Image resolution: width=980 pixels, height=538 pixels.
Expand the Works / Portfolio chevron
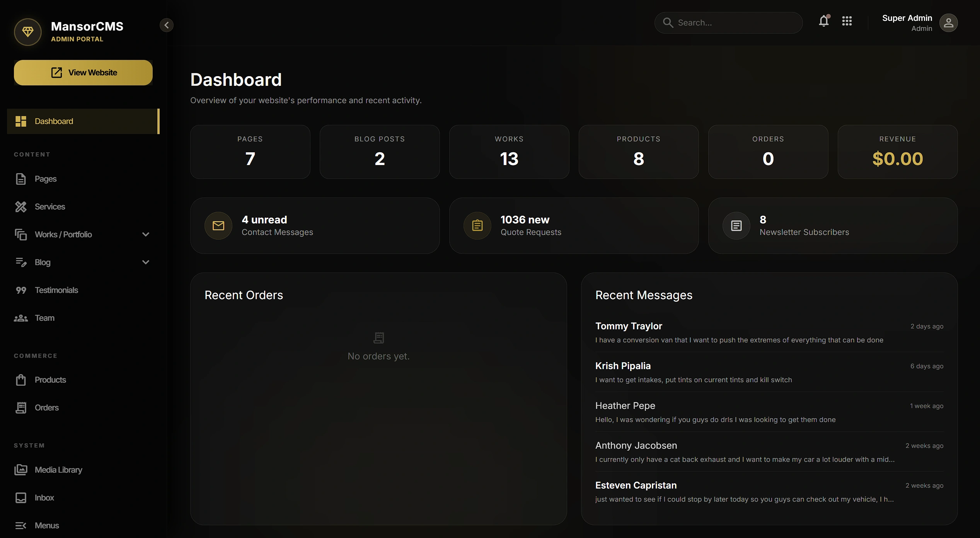coord(146,235)
